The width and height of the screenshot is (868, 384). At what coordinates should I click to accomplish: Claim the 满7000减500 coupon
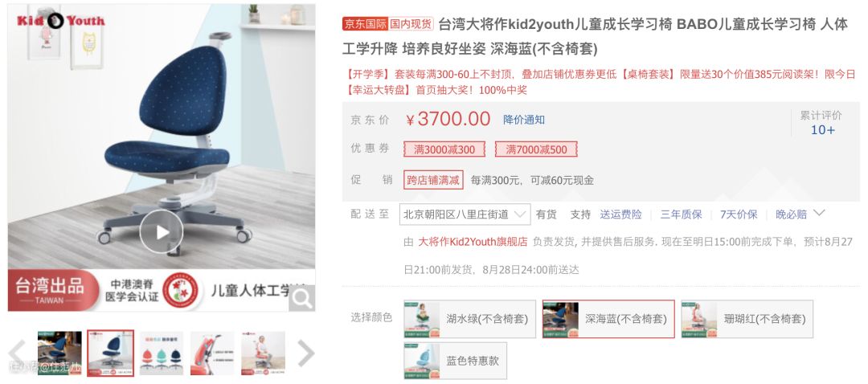tap(536, 149)
